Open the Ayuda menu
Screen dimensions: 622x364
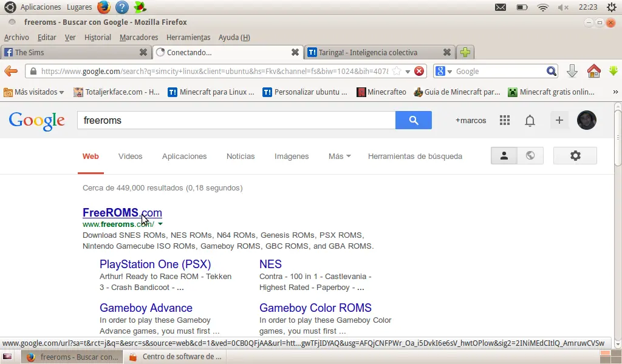[234, 37]
